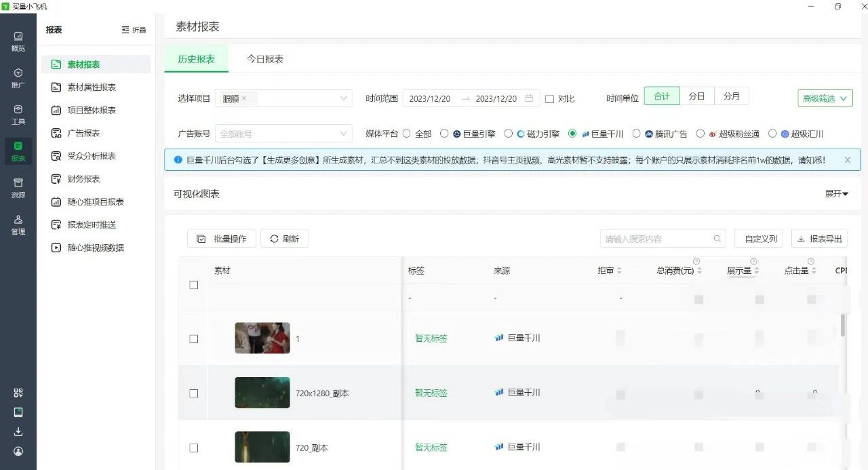Click the search magnifier icon
Image resolution: width=868 pixels, height=470 pixels.
pos(717,239)
